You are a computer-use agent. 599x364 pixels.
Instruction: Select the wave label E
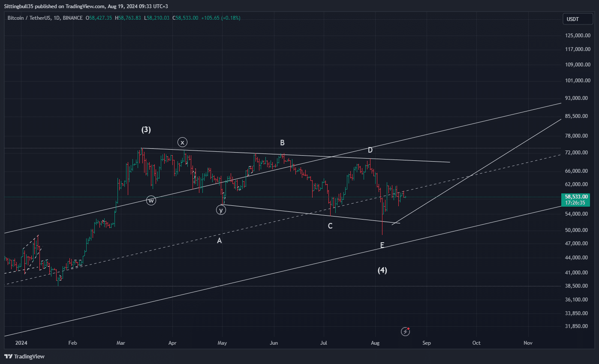pyautogui.click(x=382, y=245)
